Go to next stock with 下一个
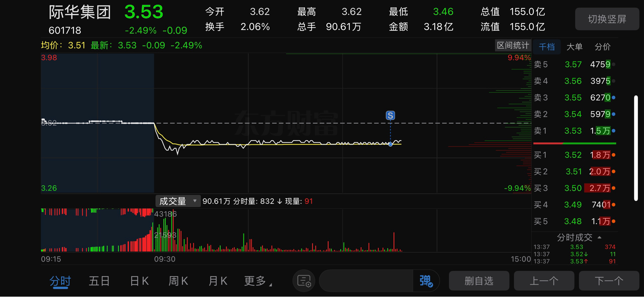644x297 pixels. (x=609, y=281)
